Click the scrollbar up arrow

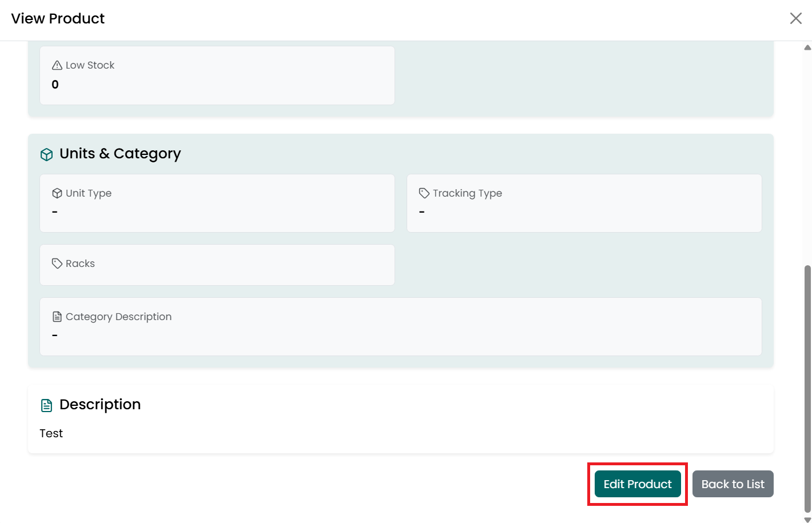(x=807, y=47)
